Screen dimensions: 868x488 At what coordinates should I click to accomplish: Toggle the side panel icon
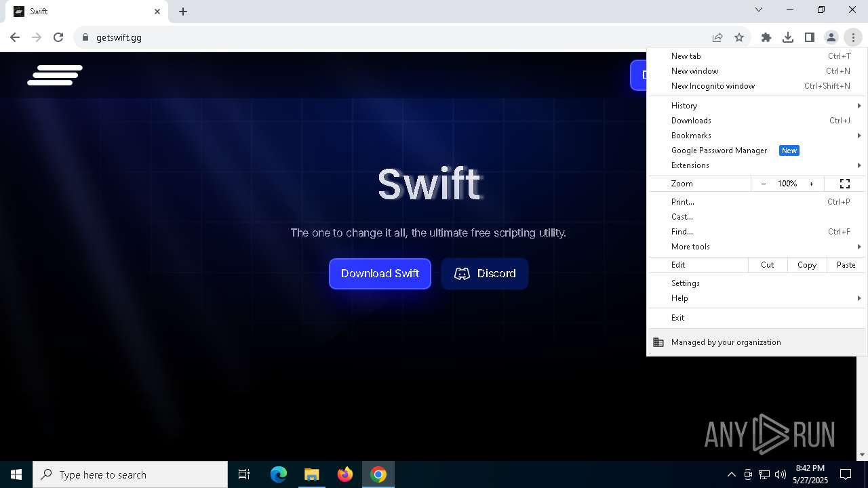pos(810,37)
